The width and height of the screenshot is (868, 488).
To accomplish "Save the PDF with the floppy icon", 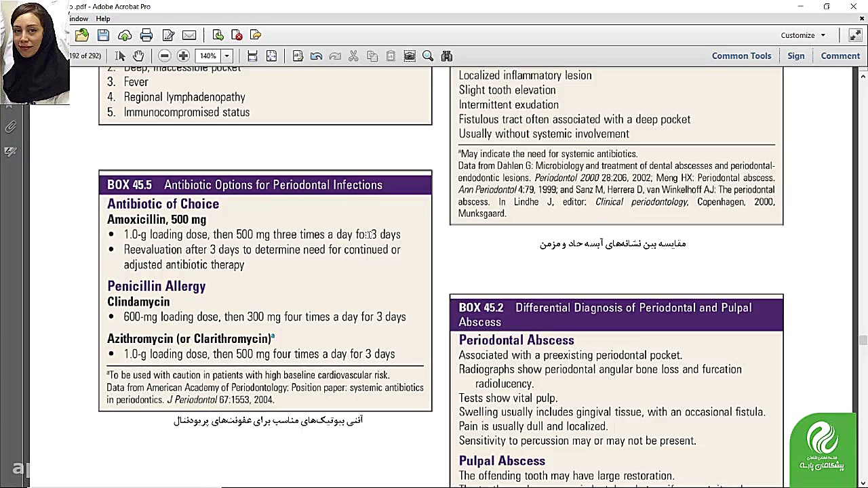I will pos(103,35).
